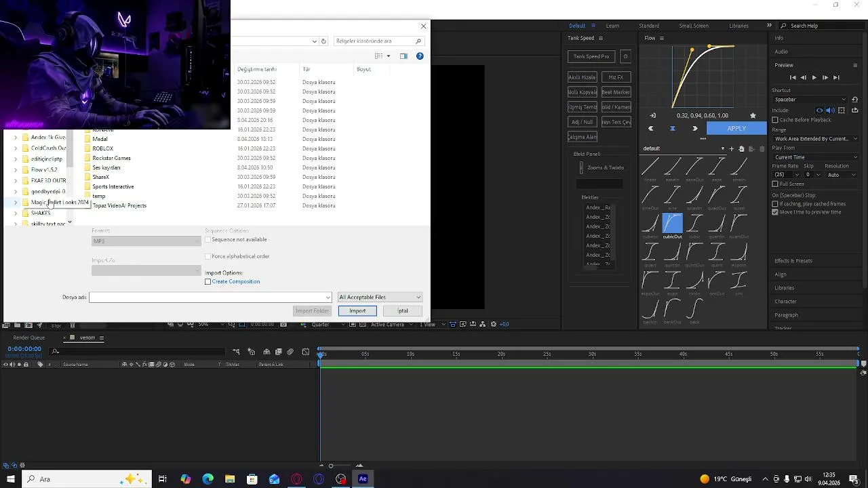
Task: Click the Flow both-ease hourglass icon
Action: 673,128
